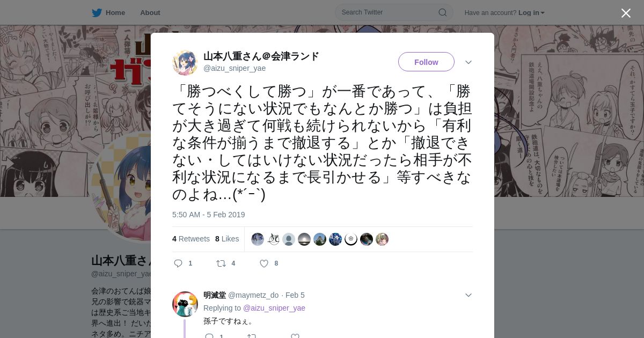Open the maymetz_do reply avatar
This screenshot has height=338, width=644.
[x=185, y=304]
